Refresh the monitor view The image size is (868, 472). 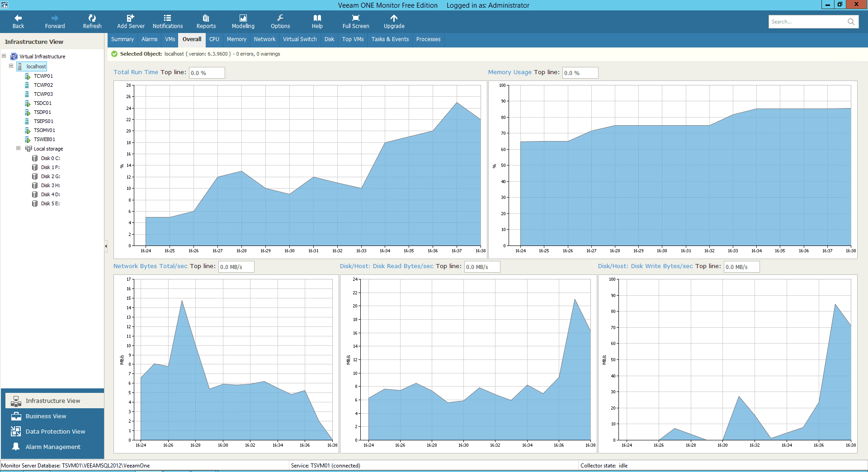click(92, 22)
